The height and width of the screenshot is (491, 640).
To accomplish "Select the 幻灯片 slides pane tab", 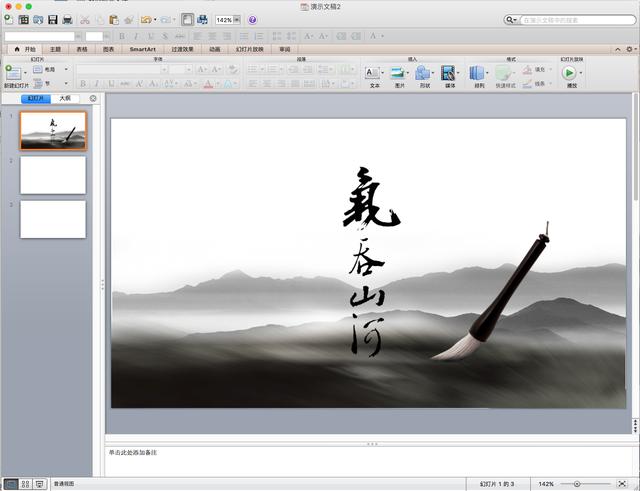I will click(36, 98).
